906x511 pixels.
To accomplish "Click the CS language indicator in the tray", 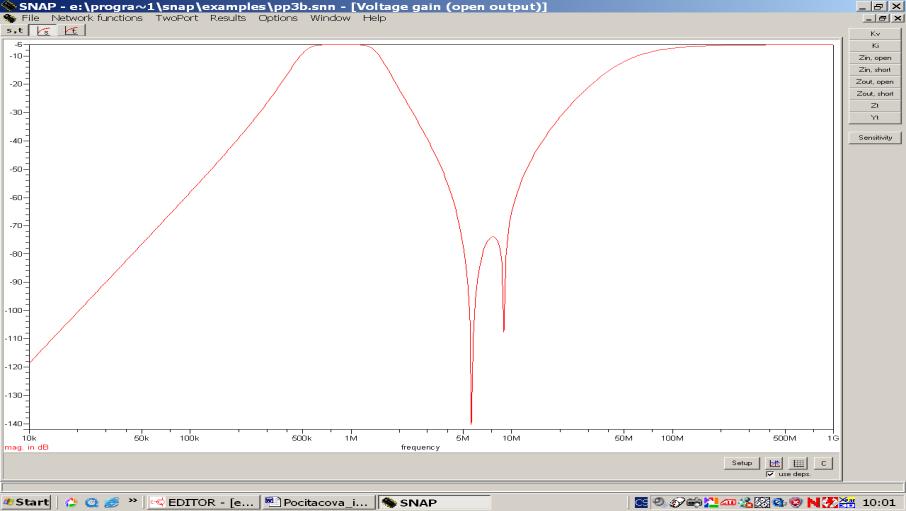I will pos(641,502).
